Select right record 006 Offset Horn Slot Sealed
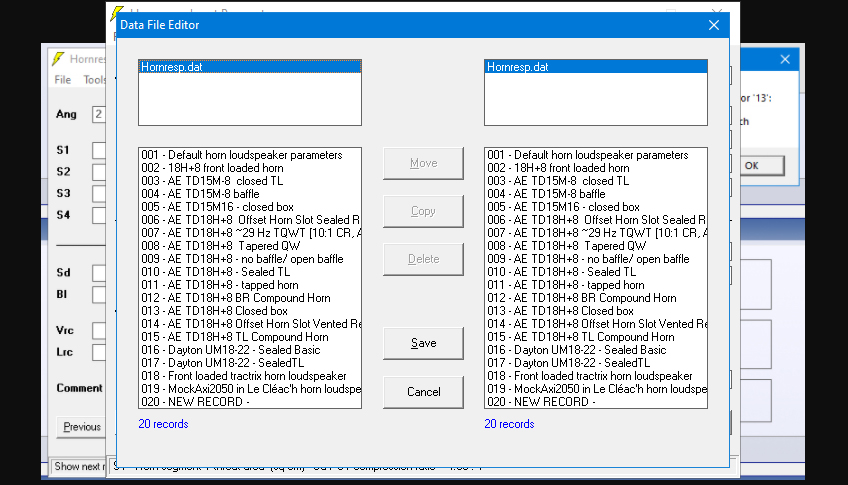Viewport: 848px width, 485px height. (x=595, y=220)
